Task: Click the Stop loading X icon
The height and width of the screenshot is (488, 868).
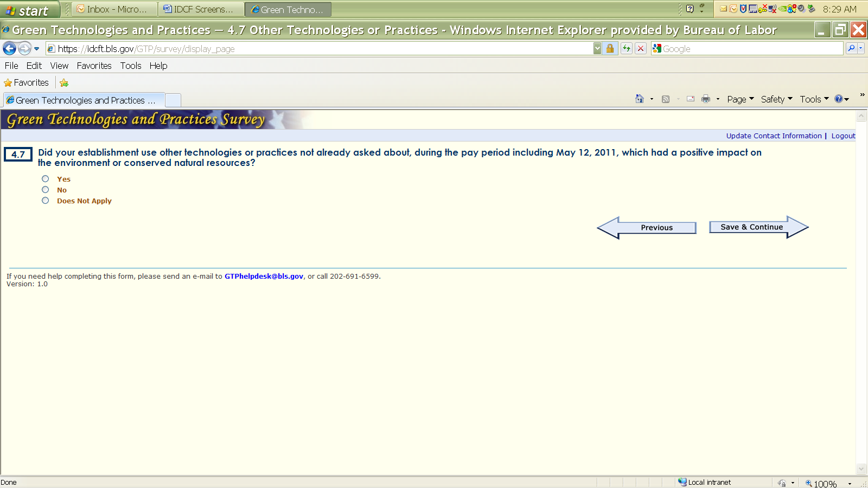Action: click(x=641, y=49)
